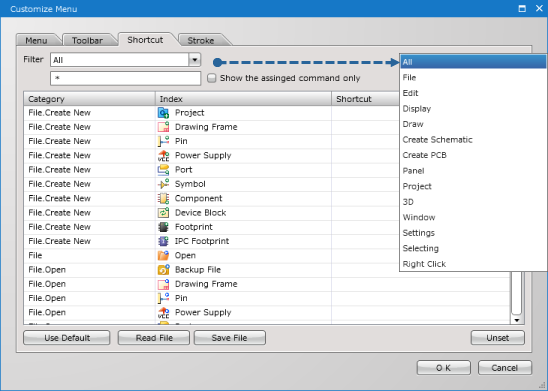Image resolution: width=548 pixels, height=391 pixels.
Task: Select the Backup File row text
Action: 198,270
